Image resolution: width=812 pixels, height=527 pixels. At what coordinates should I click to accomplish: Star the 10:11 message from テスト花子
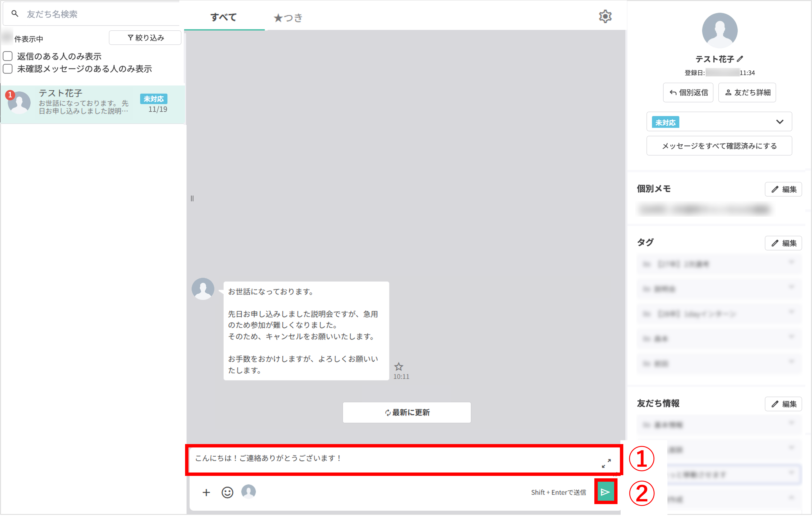(399, 366)
